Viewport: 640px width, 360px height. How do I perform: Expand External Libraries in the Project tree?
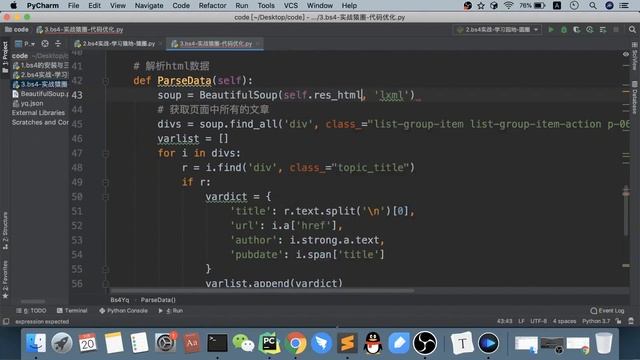[x=38, y=113]
